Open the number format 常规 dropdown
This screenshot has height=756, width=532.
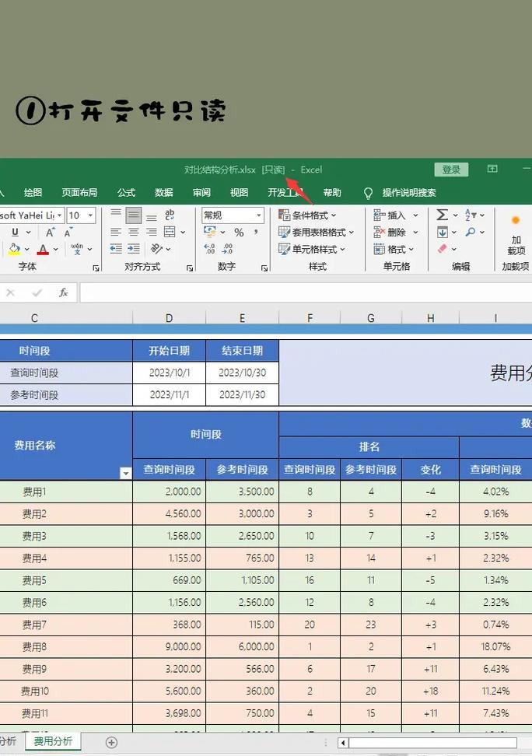pos(258,215)
